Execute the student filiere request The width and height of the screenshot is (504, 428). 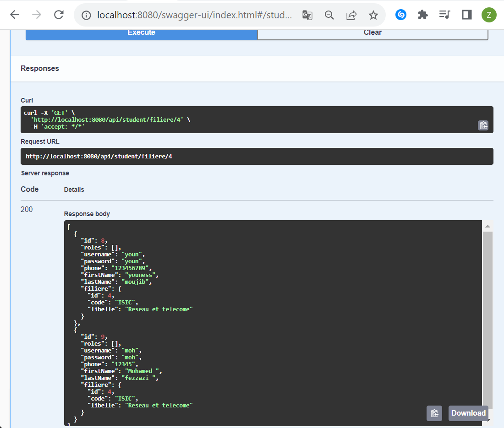(x=141, y=32)
